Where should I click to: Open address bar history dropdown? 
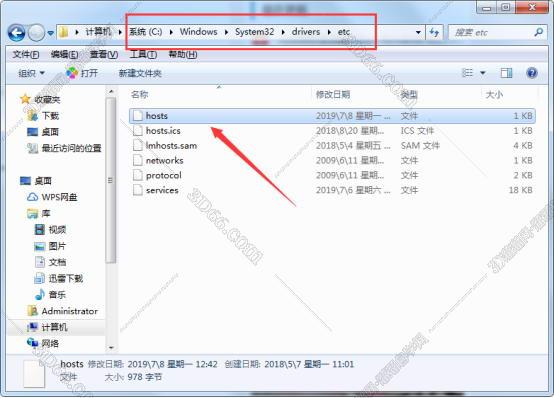(418, 33)
